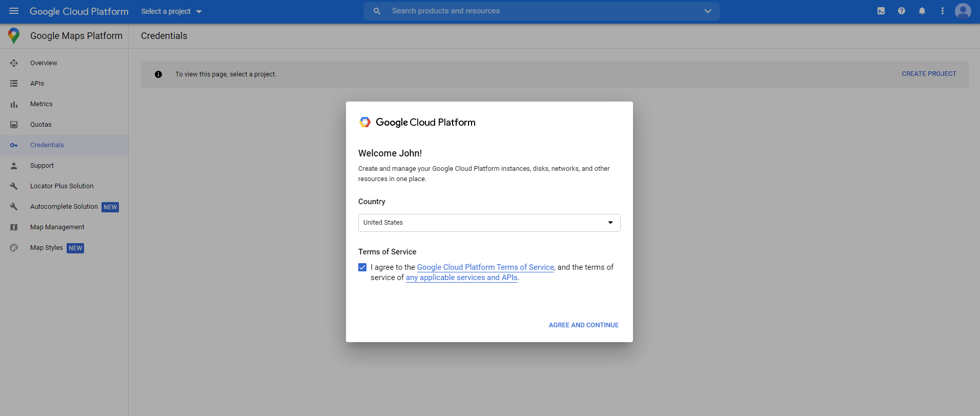Open the Country dropdown showing United States
The height and width of the screenshot is (416, 980).
click(489, 223)
